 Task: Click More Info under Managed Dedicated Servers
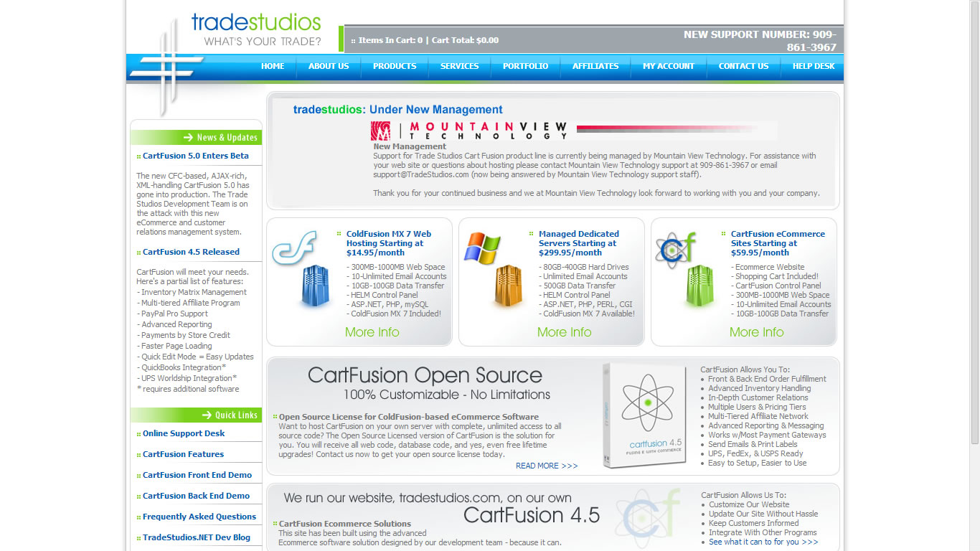(565, 332)
